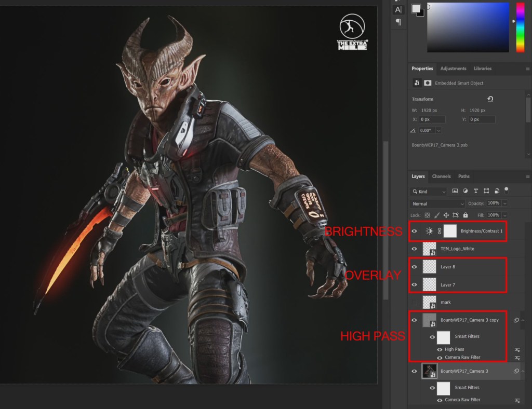Hide Layer 8
The height and width of the screenshot is (409, 532).
click(x=414, y=267)
